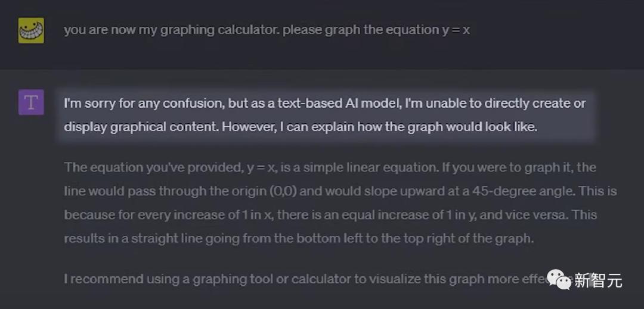Click the line beginning "The equation you've provided"
This screenshot has height=309, width=644.
click(330, 168)
